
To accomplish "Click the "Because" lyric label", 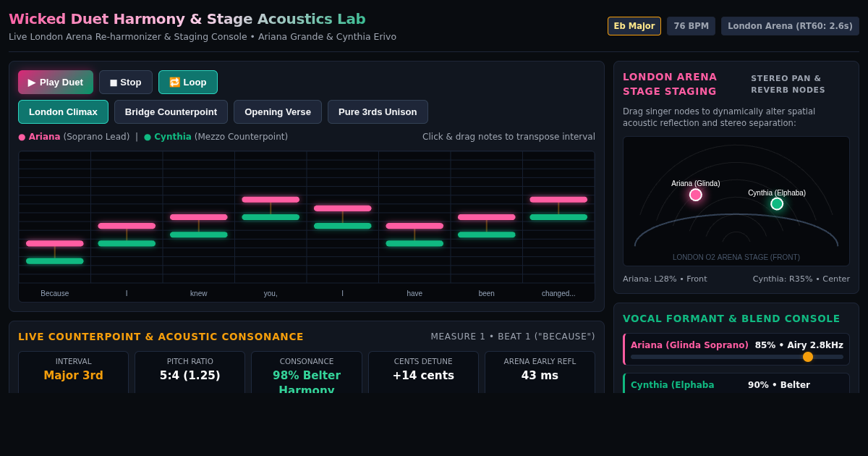I will click(x=55, y=293).
